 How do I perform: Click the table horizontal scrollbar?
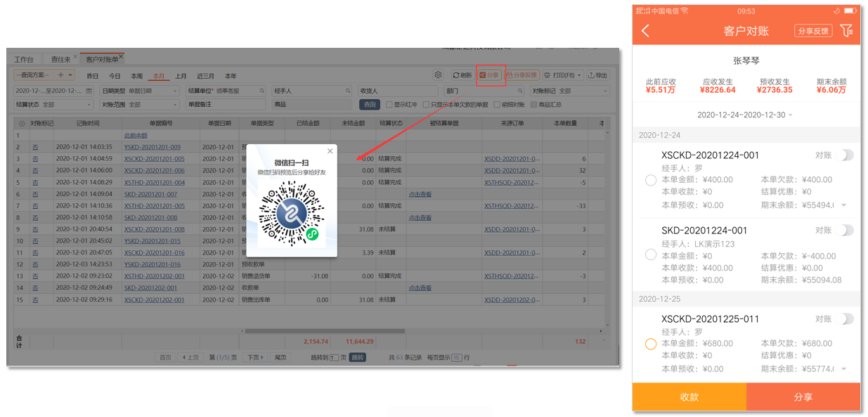pyautogui.click(x=325, y=331)
